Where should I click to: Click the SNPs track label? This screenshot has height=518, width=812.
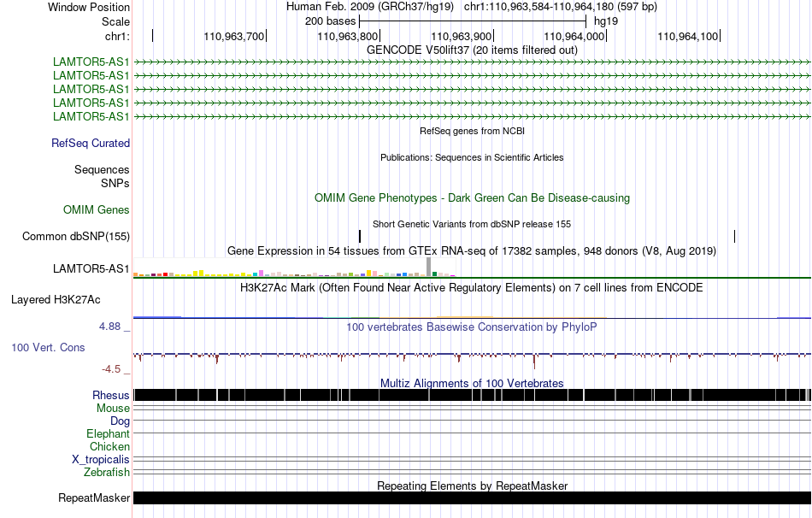tap(115, 183)
